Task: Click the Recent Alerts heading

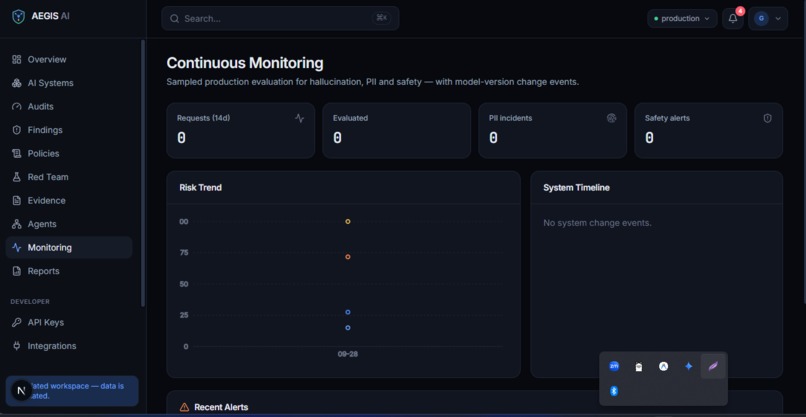Action: [221, 407]
